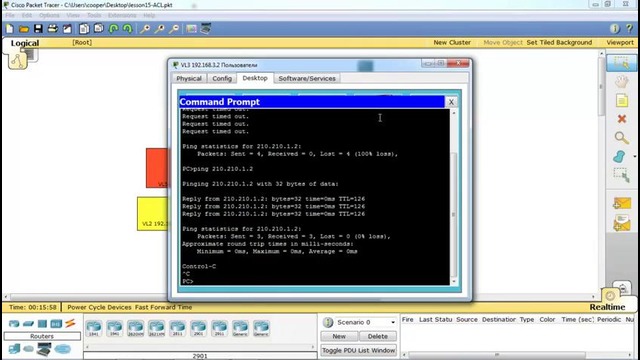This screenshot has width=640, height=360.
Task: Select the Place Note tool
Action: pos(621,100)
